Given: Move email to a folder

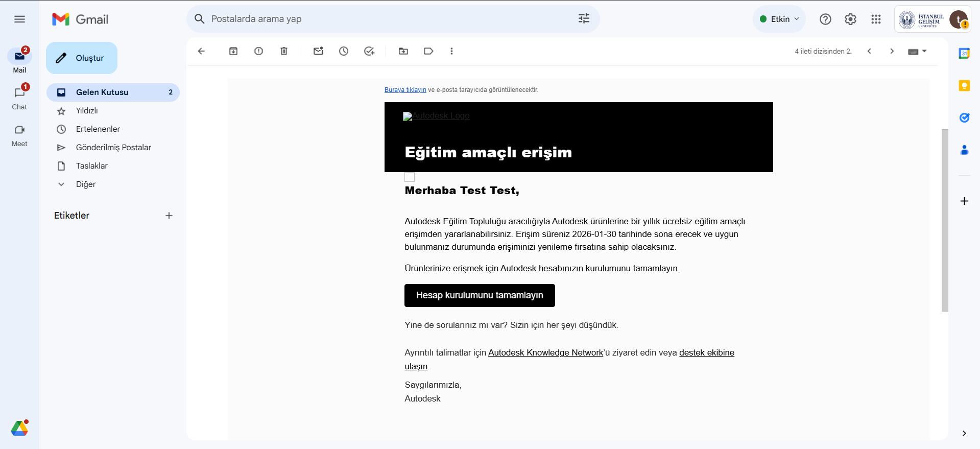Looking at the screenshot, I should click(x=403, y=51).
